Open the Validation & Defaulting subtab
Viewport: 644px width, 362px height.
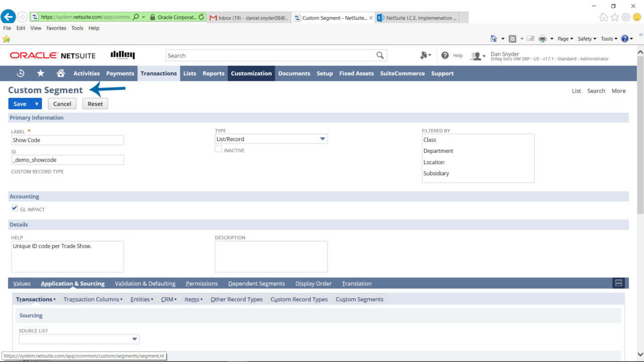(x=145, y=284)
